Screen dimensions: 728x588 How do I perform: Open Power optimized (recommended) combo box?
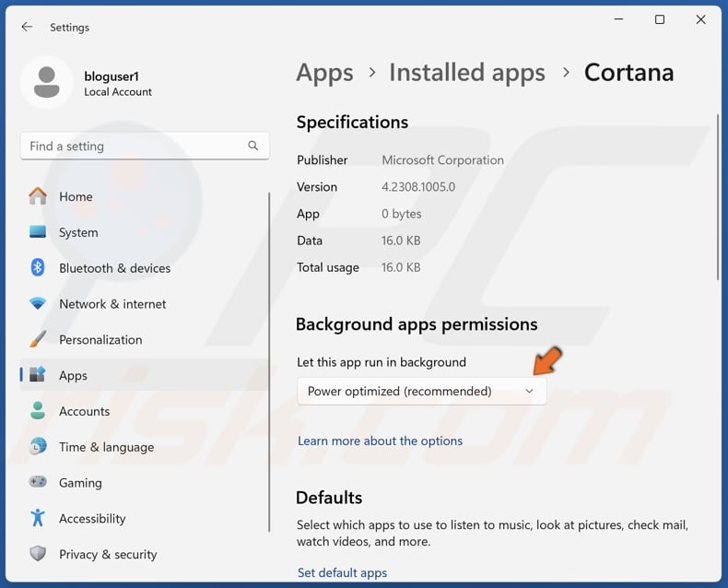pyautogui.click(x=421, y=391)
